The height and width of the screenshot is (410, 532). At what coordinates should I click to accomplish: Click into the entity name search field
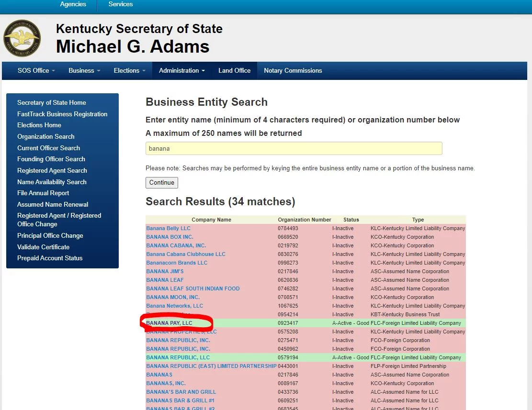[x=294, y=148]
